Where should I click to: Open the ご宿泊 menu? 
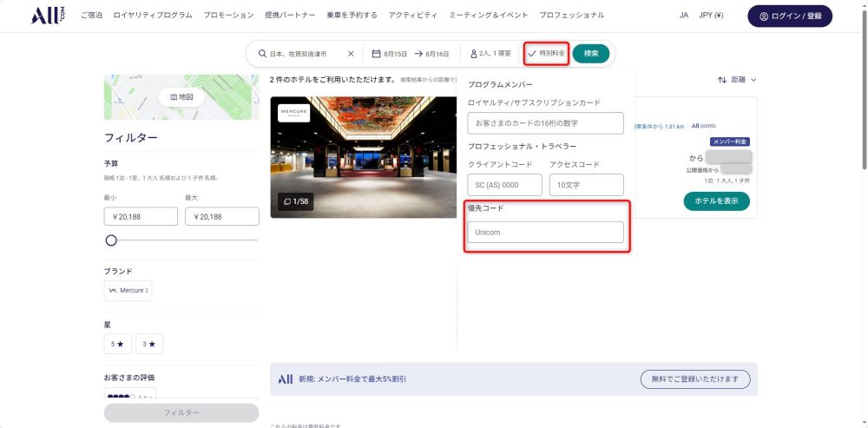[91, 16]
